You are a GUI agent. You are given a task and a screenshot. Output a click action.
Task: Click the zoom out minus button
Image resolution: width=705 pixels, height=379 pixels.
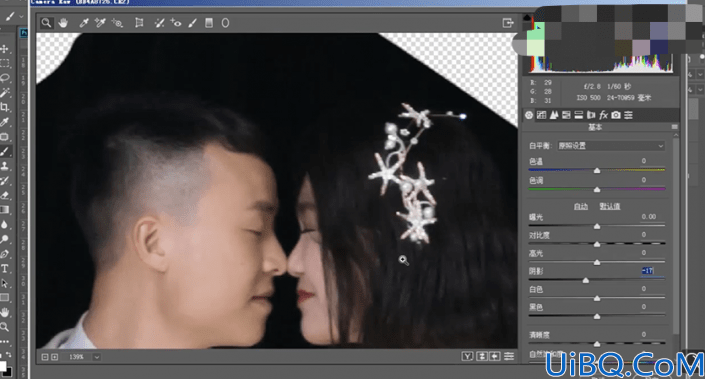click(45, 357)
